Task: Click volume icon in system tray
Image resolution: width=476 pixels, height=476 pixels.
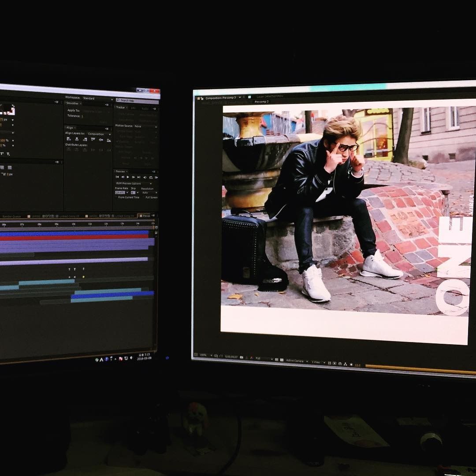Action: pos(131,358)
